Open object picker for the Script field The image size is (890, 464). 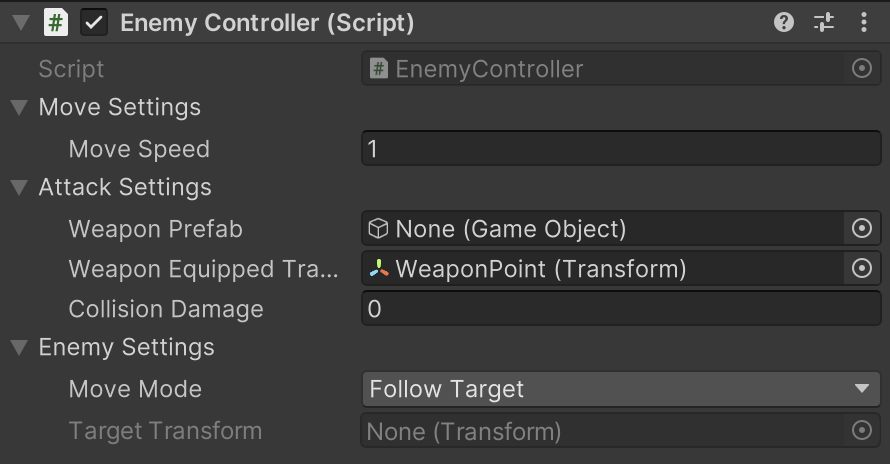tap(862, 68)
